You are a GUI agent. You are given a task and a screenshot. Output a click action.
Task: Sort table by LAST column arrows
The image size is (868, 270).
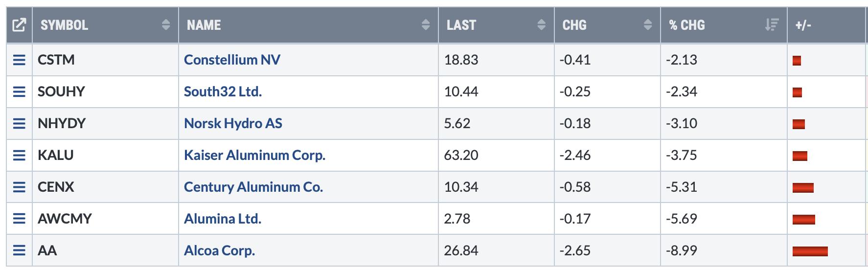pyautogui.click(x=541, y=25)
